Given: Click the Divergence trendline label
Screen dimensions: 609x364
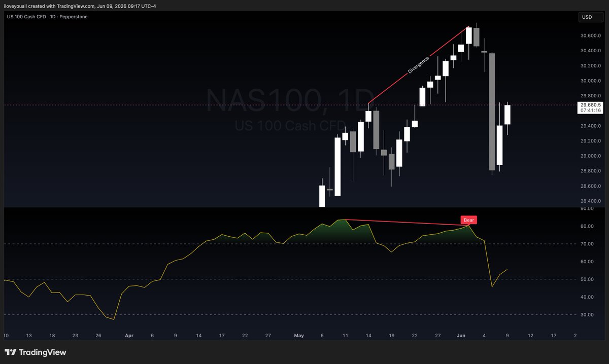Looking at the screenshot, I should (x=419, y=65).
